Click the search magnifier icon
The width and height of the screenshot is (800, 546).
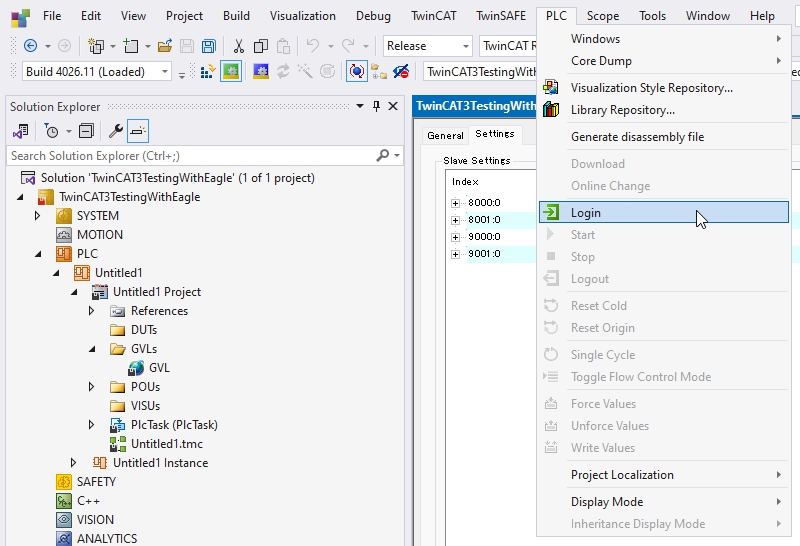tap(382, 155)
